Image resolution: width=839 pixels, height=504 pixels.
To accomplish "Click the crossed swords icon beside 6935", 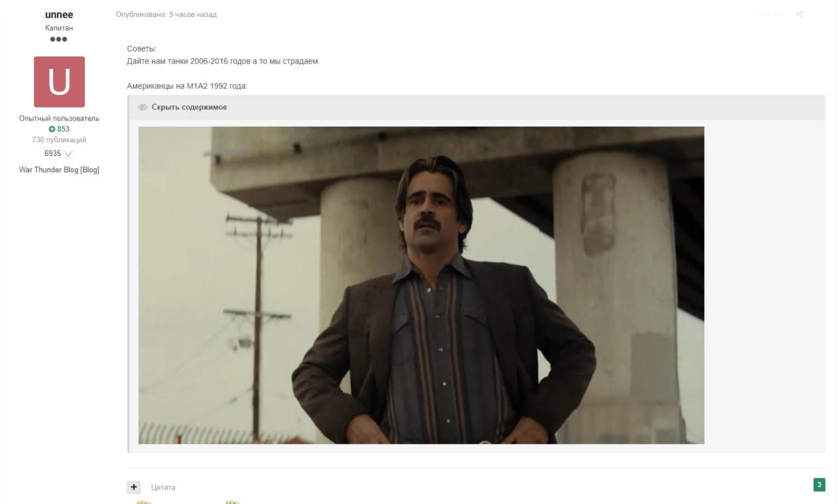I will [x=68, y=155].
